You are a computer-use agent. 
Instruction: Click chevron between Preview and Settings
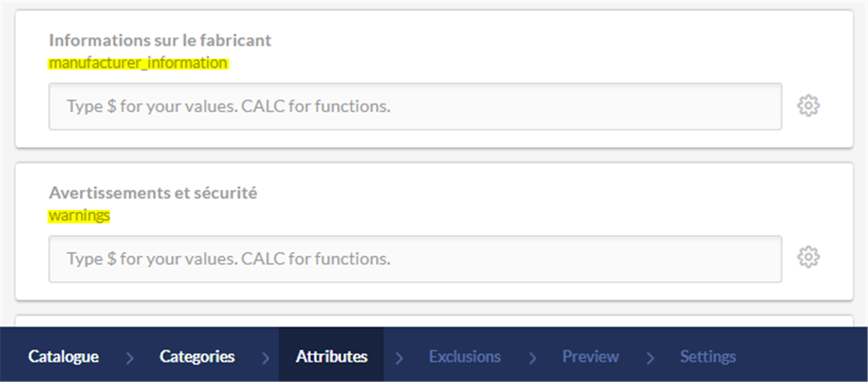(650, 358)
